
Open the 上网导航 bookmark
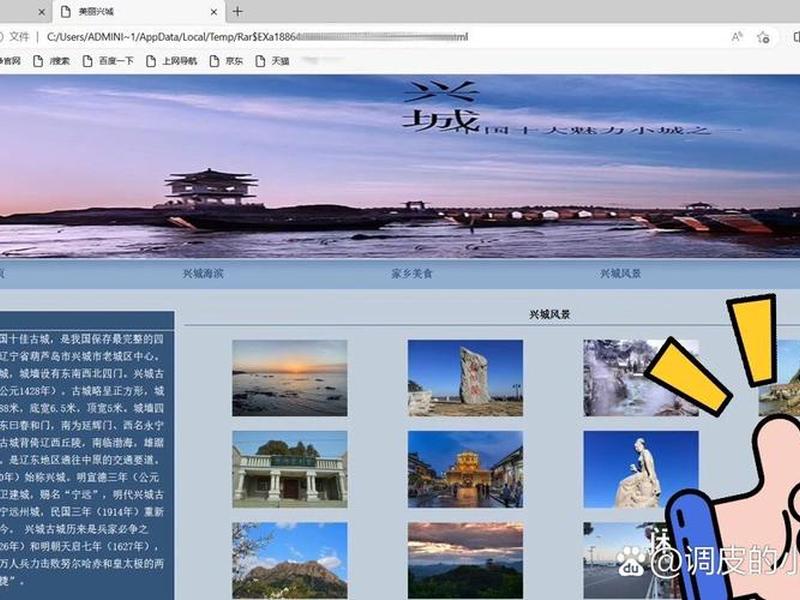point(171,61)
